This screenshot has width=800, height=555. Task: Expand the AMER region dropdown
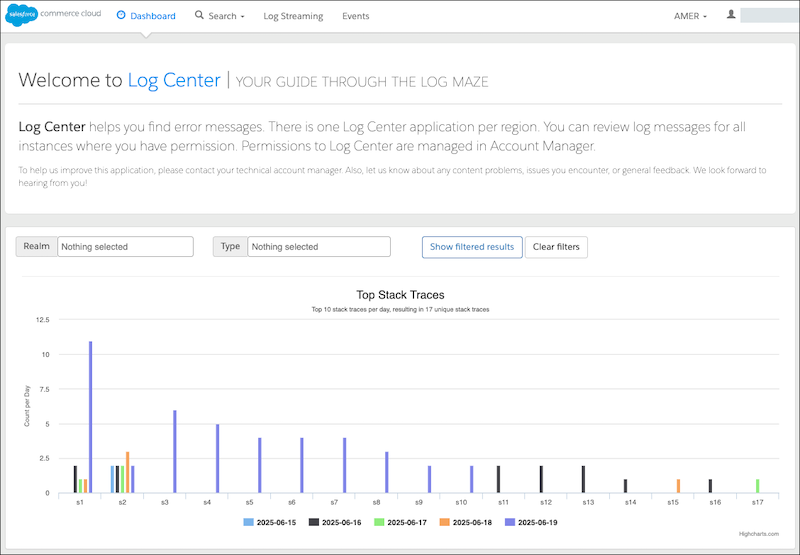click(690, 16)
